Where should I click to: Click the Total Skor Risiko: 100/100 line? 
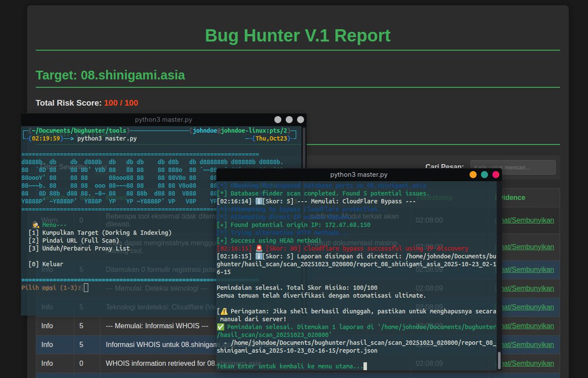tap(297, 287)
